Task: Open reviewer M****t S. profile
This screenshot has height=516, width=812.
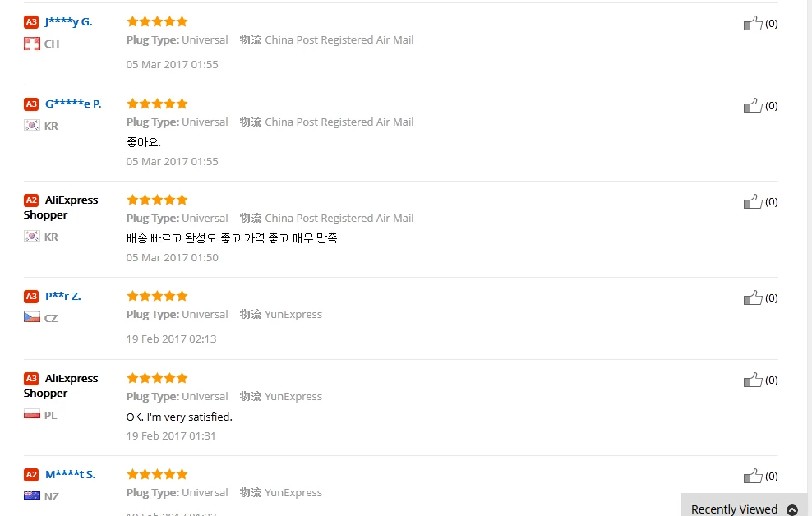Action: tap(70, 474)
